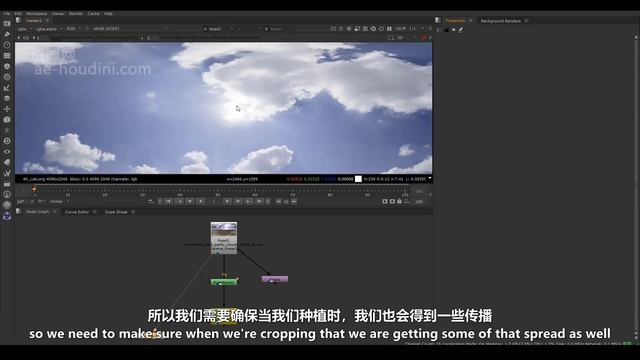Open the Filter nodes toolbar menu
The image size is (640, 360).
pyautogui.click(x=7, y=77)
